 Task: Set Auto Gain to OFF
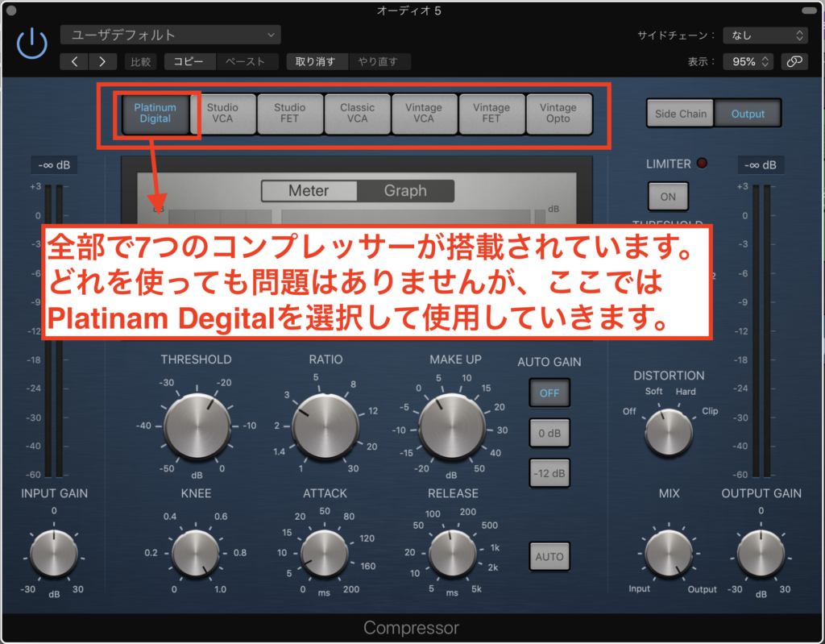(549, 393)
